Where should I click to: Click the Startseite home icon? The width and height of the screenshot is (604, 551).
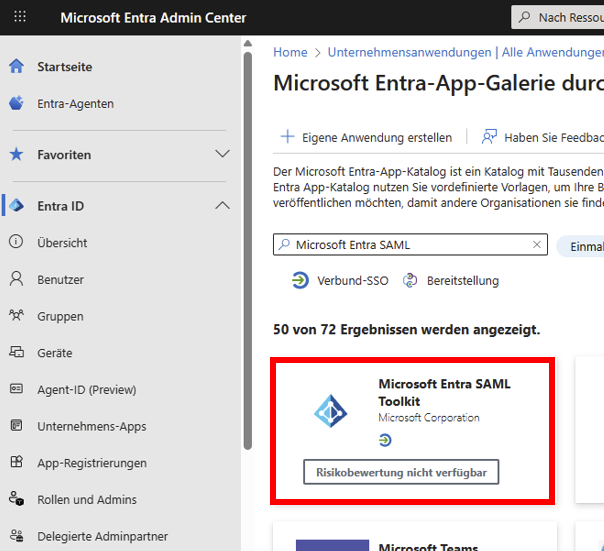(x=16, y=67)
